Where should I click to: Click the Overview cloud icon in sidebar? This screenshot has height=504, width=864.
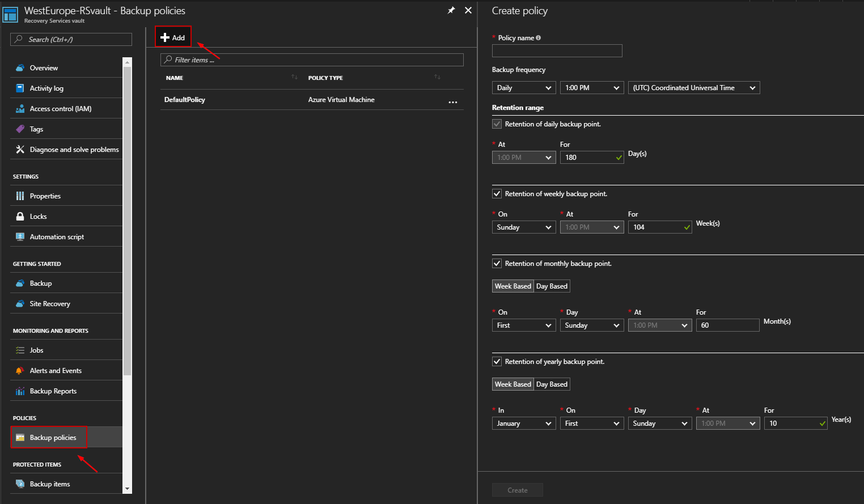click(x=20, y=68)
